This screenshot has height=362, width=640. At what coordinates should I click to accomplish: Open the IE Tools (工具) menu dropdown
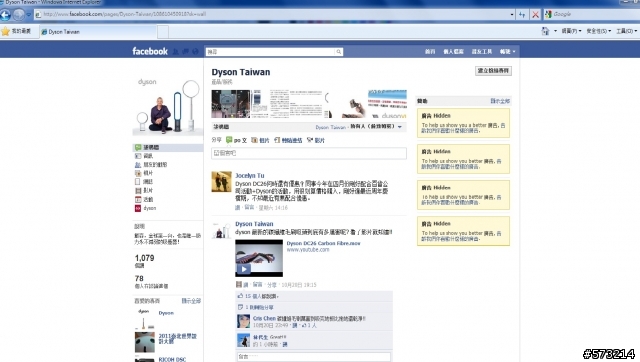(x=627, y=31)
